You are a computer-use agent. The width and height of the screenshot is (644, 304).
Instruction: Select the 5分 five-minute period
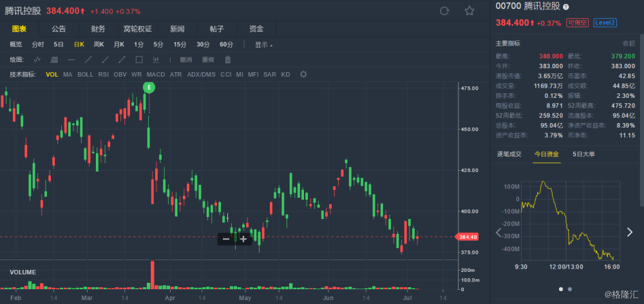(158, 45)
